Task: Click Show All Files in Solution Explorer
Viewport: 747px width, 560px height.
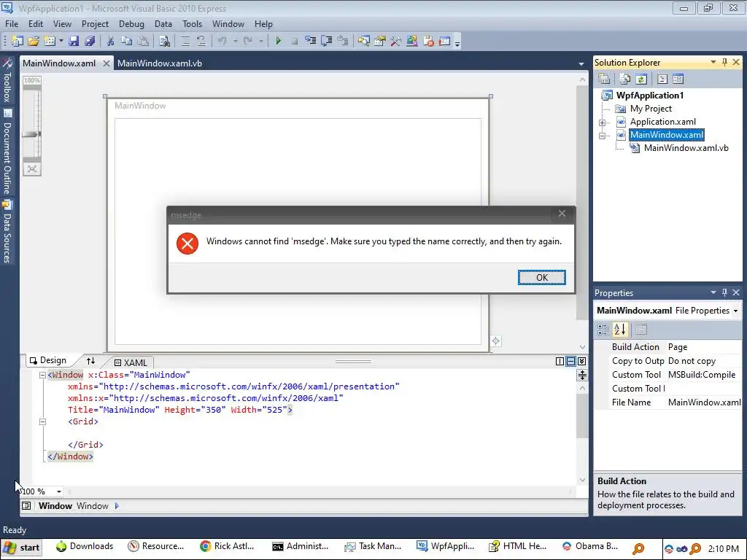Action: pyautogui.click(x=625, y=79)
